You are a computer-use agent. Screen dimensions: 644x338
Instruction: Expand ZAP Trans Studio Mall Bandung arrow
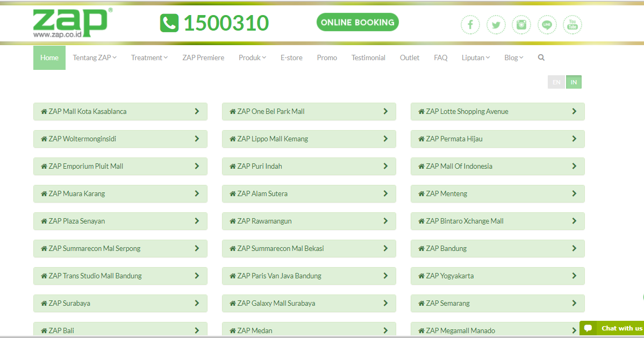pos(197,276)
